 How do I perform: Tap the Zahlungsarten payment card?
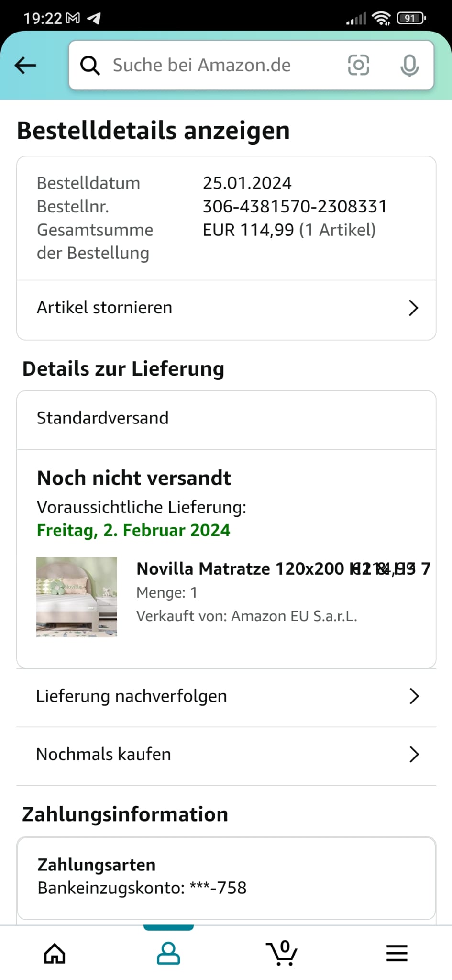pyautogui.click(x=226, y=877)
